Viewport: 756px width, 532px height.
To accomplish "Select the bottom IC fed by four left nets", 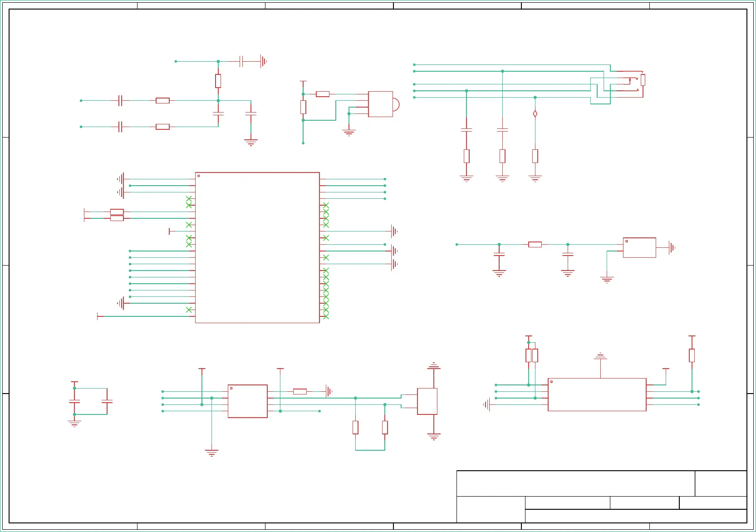I will [x=247, y=401].
